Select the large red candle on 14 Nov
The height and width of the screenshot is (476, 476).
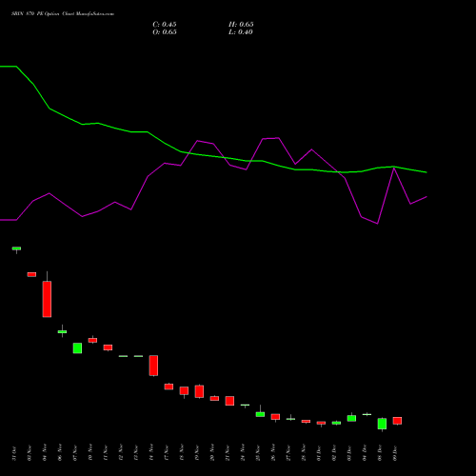pyautogui.click(x=153, y=366)
